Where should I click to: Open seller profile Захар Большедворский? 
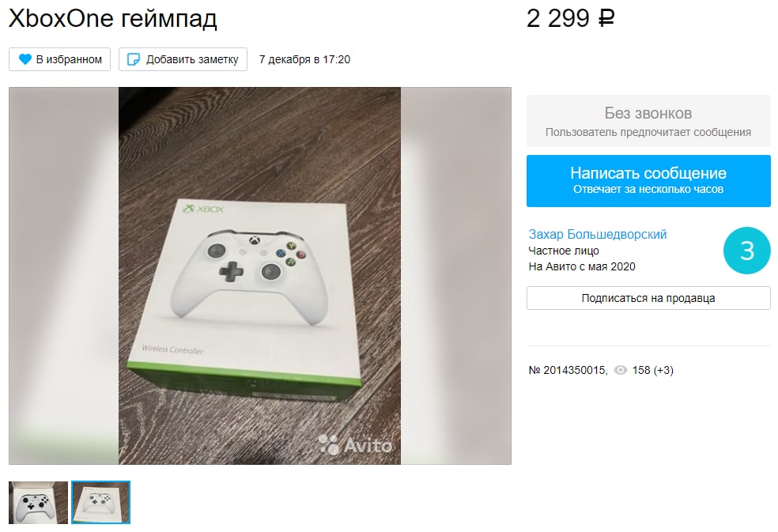(x=598, y=234)
